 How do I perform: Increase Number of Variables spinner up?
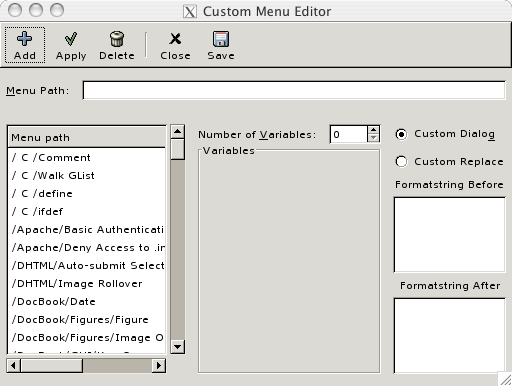(x=374, y=130)
